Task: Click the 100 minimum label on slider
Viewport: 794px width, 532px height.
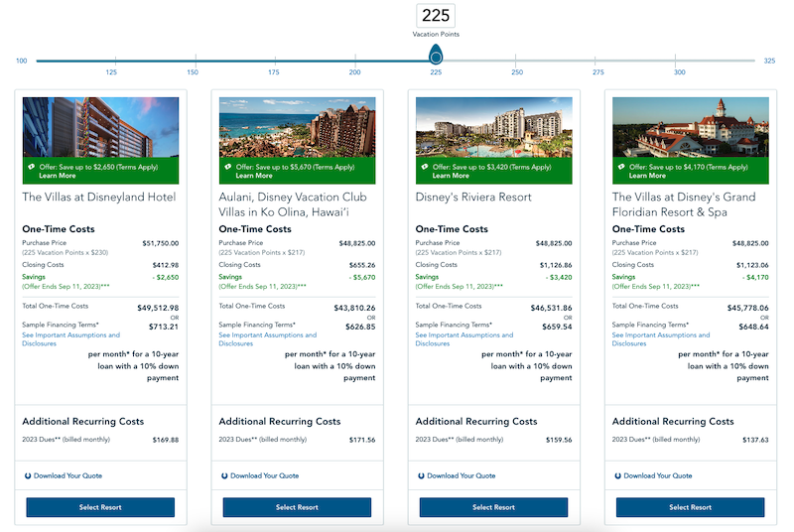Action: click(x=21, y=61)
